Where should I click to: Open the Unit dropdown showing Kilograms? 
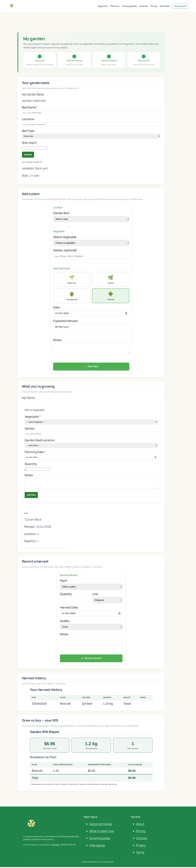[107, 600]
